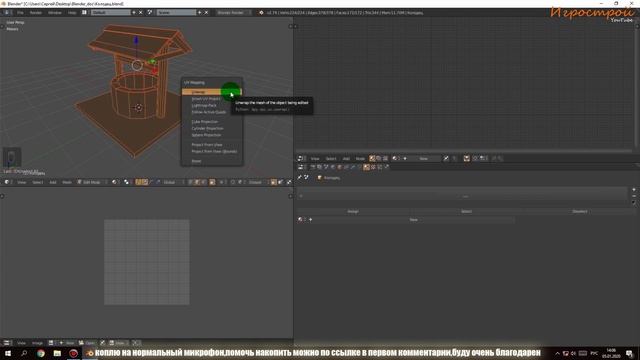Screen dimensions: 640x360
Task: Toggle the 3D manipulator widget
Action: tap(138, 182)
